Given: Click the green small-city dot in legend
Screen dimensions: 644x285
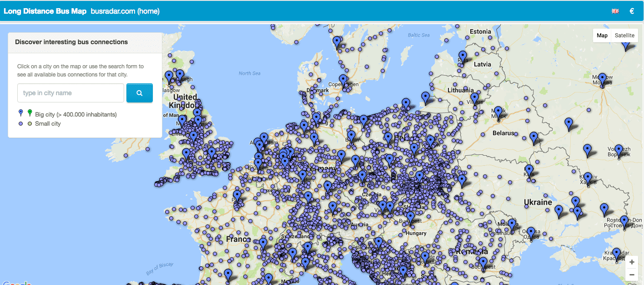Looking at the screenshot, I should click(x=30, y=124).
